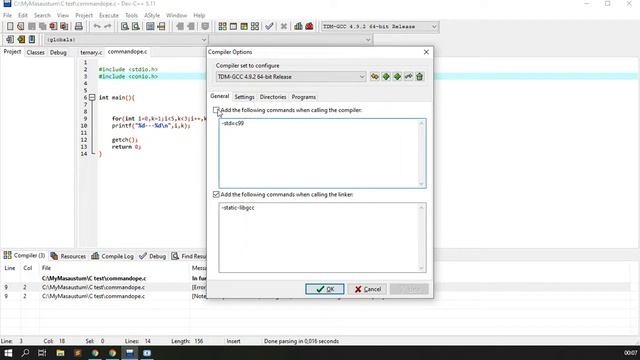Click the Profile Analysis chart icon
Image resolution: width=640 pixels, height=360 pixels.
[x=298, y=27]
